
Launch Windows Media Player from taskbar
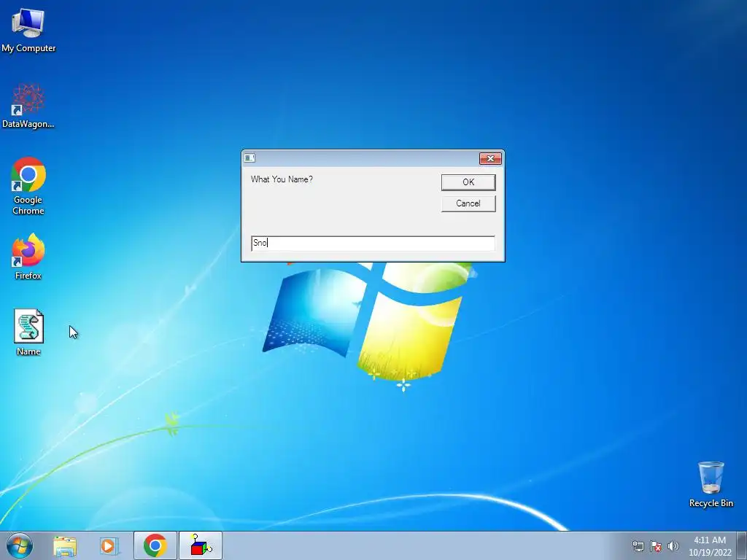click(x=109, y=546)
